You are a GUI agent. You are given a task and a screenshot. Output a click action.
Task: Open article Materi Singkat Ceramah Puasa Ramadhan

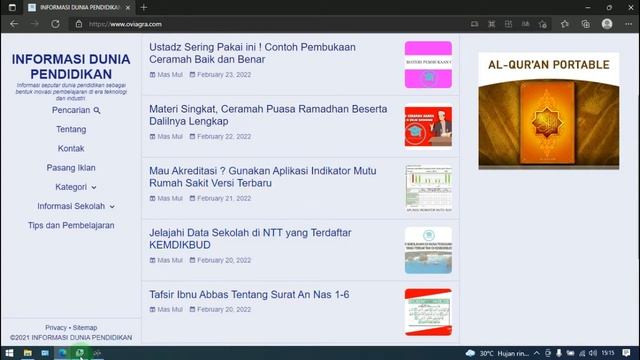click(x=268, y=115)
